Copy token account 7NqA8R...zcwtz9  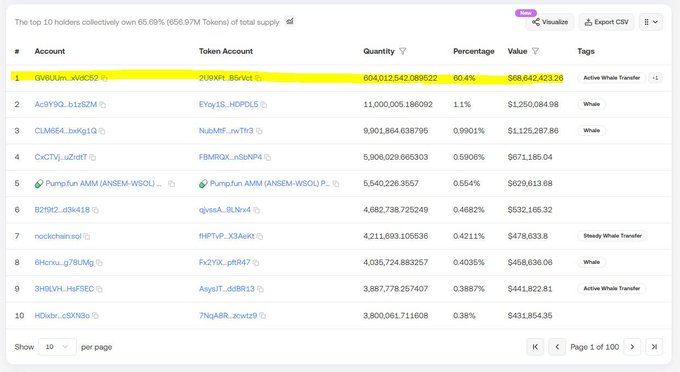click(262, 316)
